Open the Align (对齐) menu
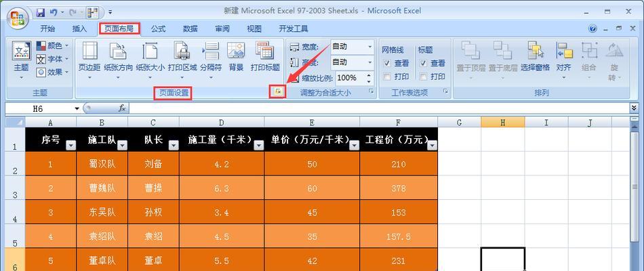Screen dimensions: 644x271 coord(563,61)
